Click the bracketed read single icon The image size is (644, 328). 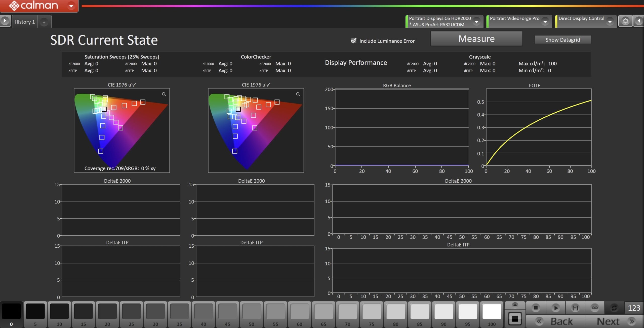(x=575, y=308)
